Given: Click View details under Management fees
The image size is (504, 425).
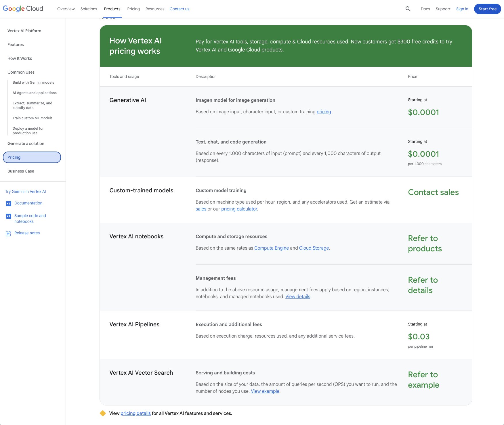Looking at the screenshot, I should [x=298, y=296].
